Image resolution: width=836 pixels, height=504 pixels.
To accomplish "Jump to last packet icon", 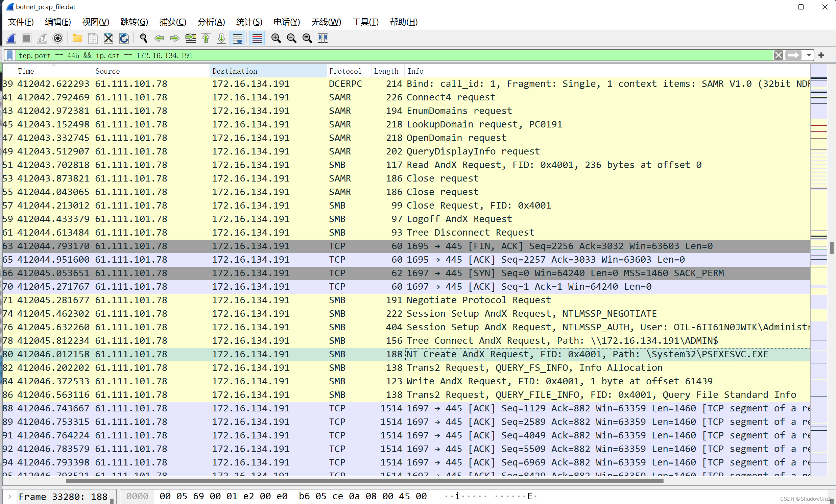I will tap(221, 38).
